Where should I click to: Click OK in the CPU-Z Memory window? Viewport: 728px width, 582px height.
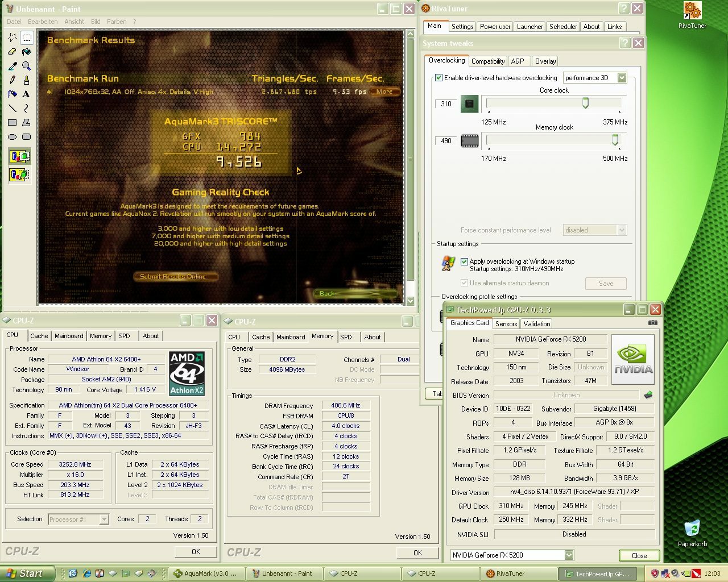[x=417, y=553]
